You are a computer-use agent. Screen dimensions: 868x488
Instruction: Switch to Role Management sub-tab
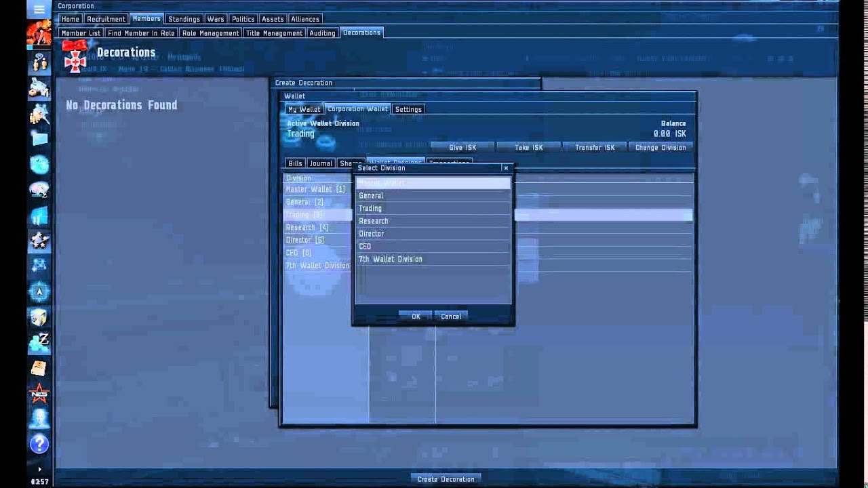pos(210,33)
